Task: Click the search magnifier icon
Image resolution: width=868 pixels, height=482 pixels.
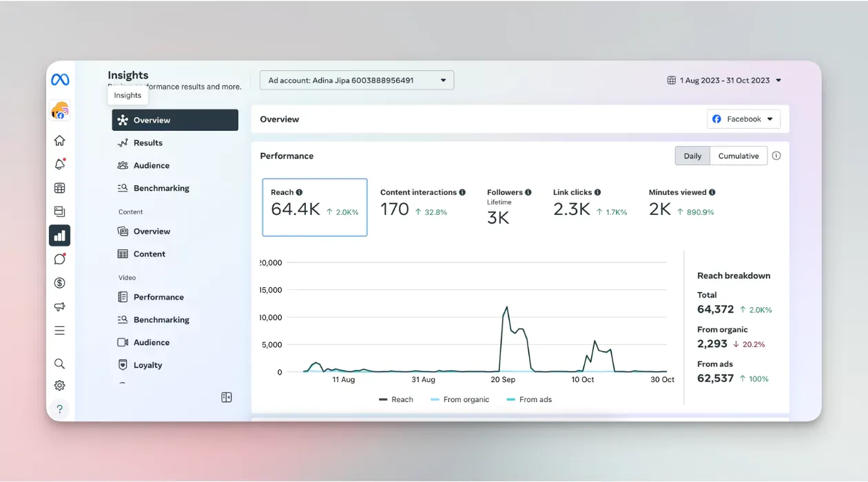Action: (x=60, y=364)
